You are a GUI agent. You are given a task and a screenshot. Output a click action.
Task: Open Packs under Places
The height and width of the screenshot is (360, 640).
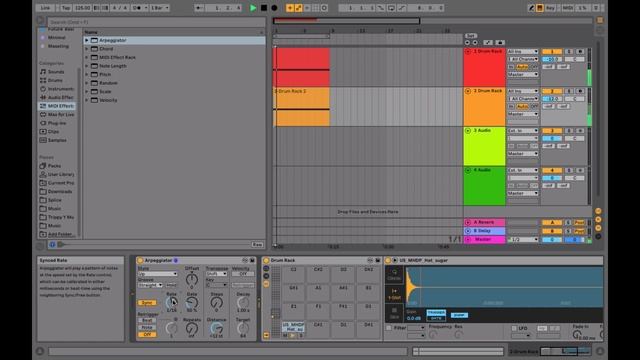(51, 166)
